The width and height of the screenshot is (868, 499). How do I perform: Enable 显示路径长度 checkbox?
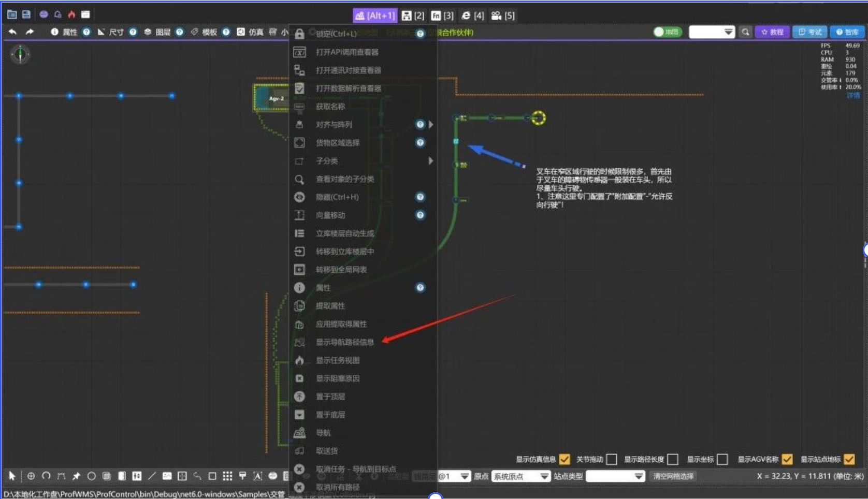(x=673, y=459)
